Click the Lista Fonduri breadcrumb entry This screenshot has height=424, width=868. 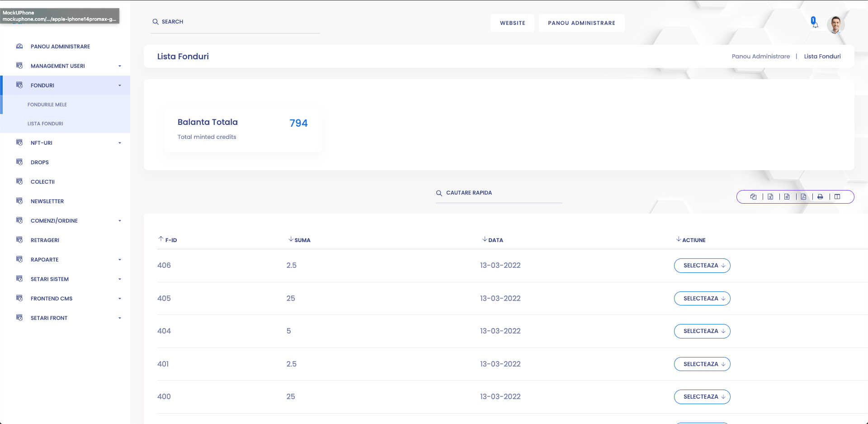(822, 57)
